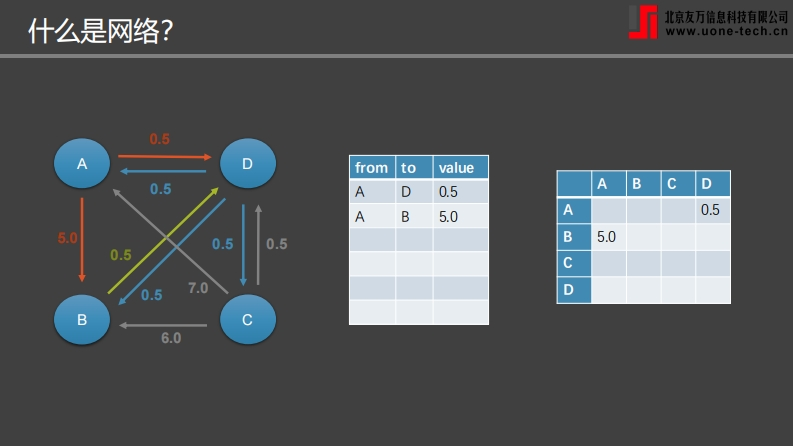
Task: Click the green 0.5 edge label
Action: point(121,255)
